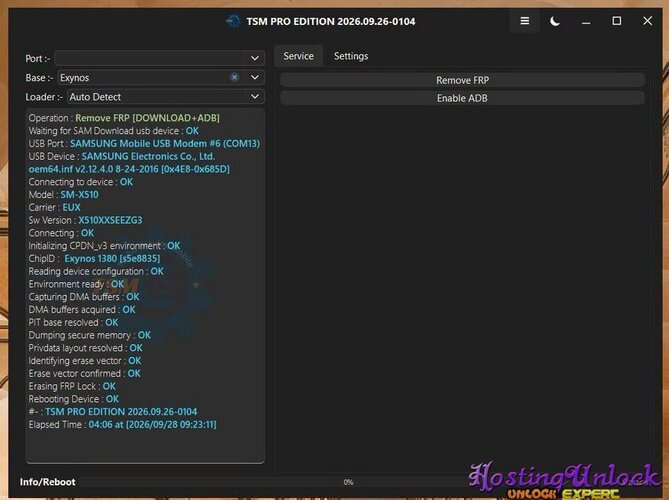
Task: Expand the Port dropdown
Action: 255,58
